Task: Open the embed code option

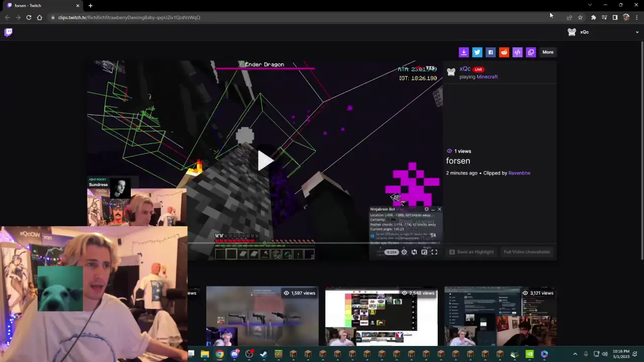Action: [517, 52]
